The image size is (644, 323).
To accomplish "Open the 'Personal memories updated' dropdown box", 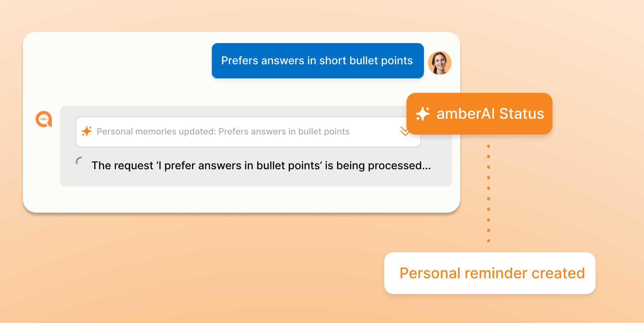I will pos(248,132).
